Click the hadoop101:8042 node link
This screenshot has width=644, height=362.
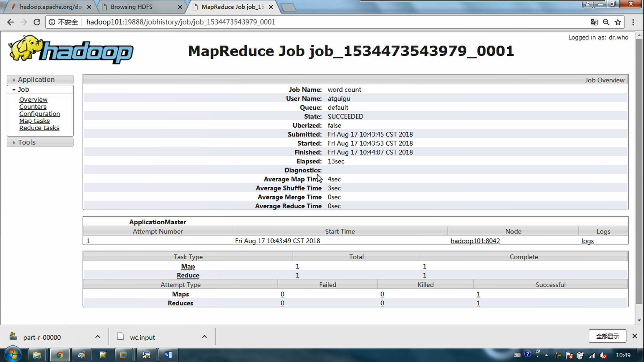pos(475,241)
